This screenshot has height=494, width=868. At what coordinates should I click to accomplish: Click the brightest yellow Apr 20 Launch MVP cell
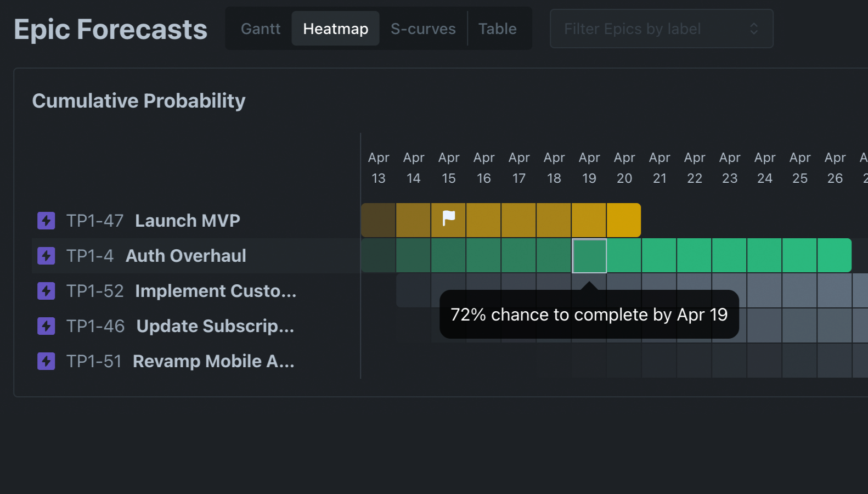click(x=624, y=220)
